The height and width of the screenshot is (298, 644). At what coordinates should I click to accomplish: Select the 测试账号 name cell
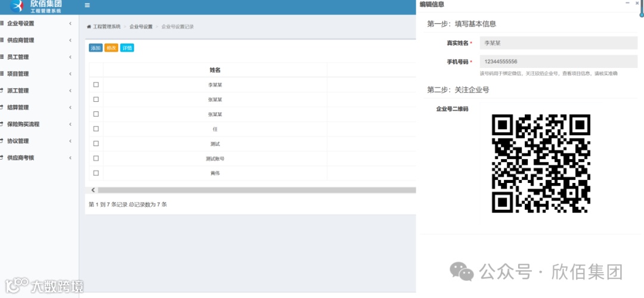pos(215,159)
